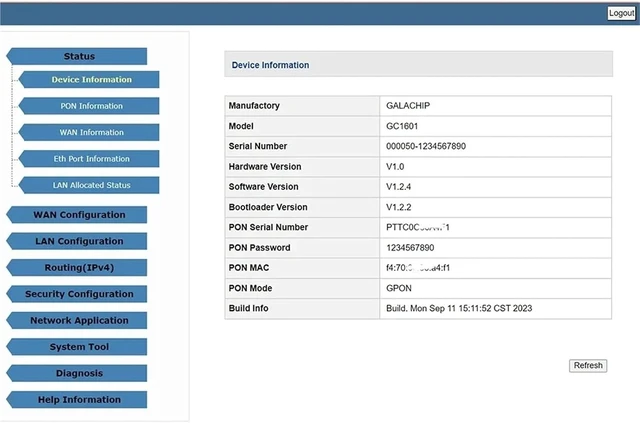Screen dimensions: 640x423
Task: Click the PON MAC row label
Action: (x=249, y=268)
